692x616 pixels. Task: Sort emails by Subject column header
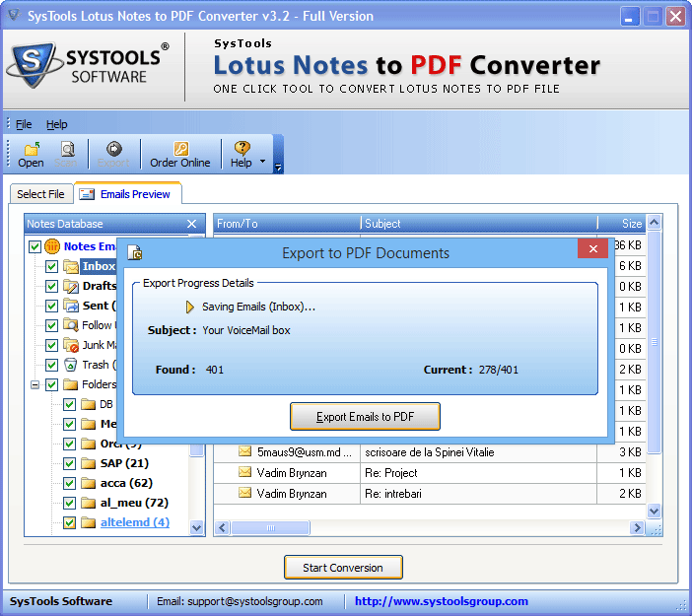click(x=479, y=224)
